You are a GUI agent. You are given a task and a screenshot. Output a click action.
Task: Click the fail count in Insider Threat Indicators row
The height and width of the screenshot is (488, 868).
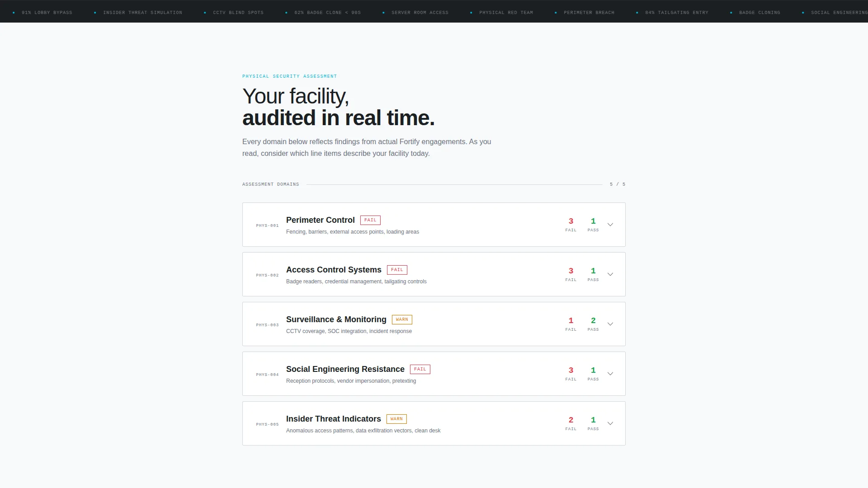(x=571, y=420)
